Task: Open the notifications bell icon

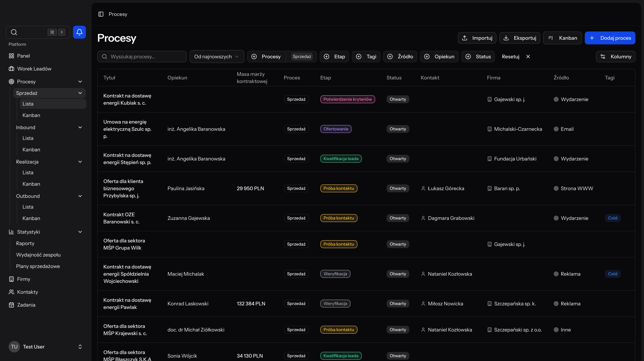Action: tap(79, 32)
